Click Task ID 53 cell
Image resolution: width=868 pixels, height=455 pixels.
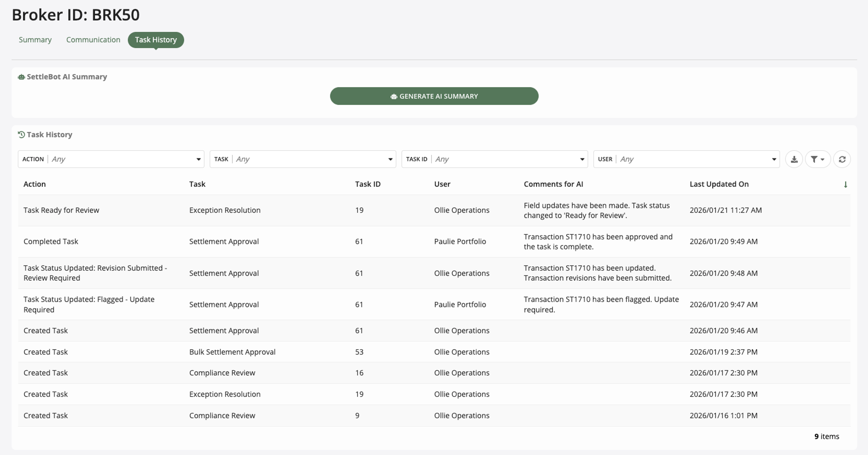click(359, 352)
